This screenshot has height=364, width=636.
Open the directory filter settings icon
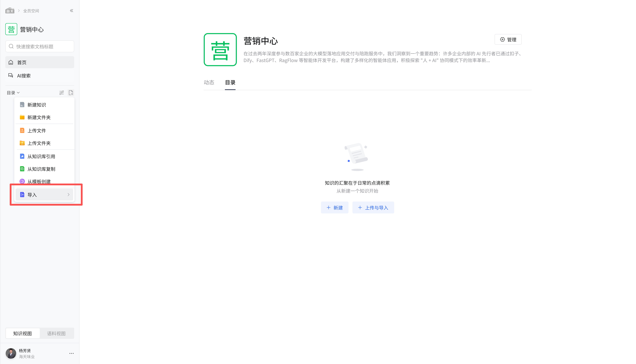tap(62, 93)
